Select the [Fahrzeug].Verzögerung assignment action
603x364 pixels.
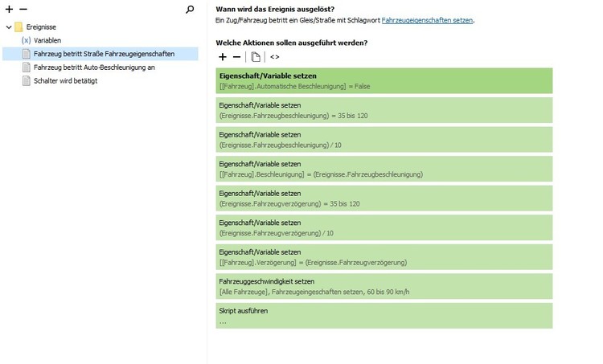385,257
